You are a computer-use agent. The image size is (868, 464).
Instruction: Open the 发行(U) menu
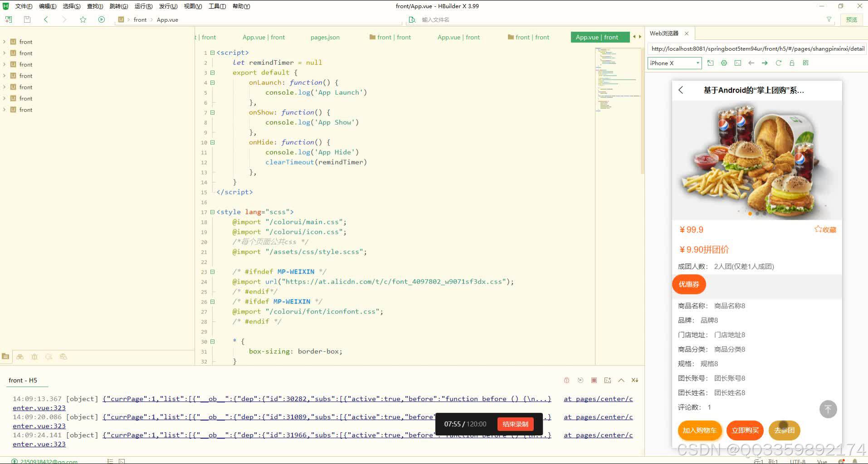(168, 6)
